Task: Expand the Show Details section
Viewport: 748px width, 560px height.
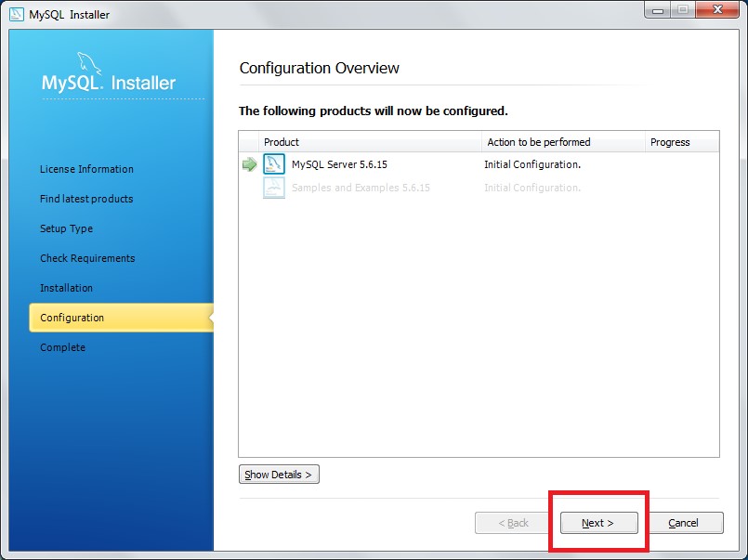Action: point(279,475)
